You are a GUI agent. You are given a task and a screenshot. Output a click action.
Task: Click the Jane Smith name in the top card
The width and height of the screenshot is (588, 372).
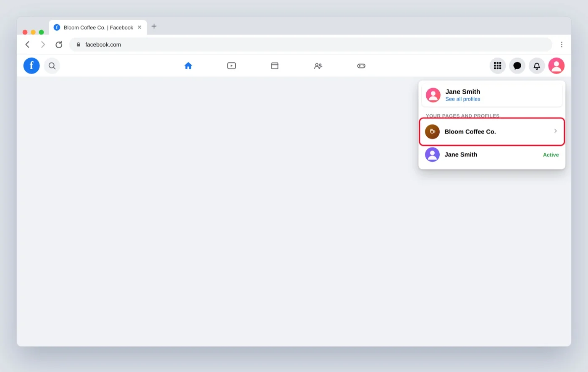click(462, 92)
